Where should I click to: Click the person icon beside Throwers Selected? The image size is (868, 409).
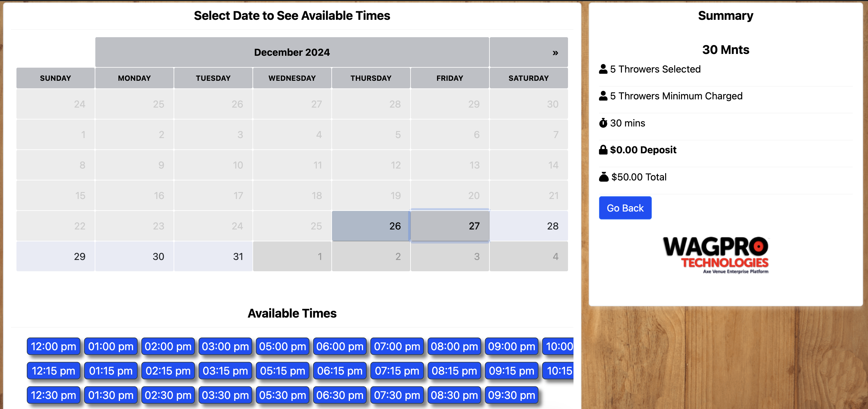pyautogui.click(x=603, y=69)
